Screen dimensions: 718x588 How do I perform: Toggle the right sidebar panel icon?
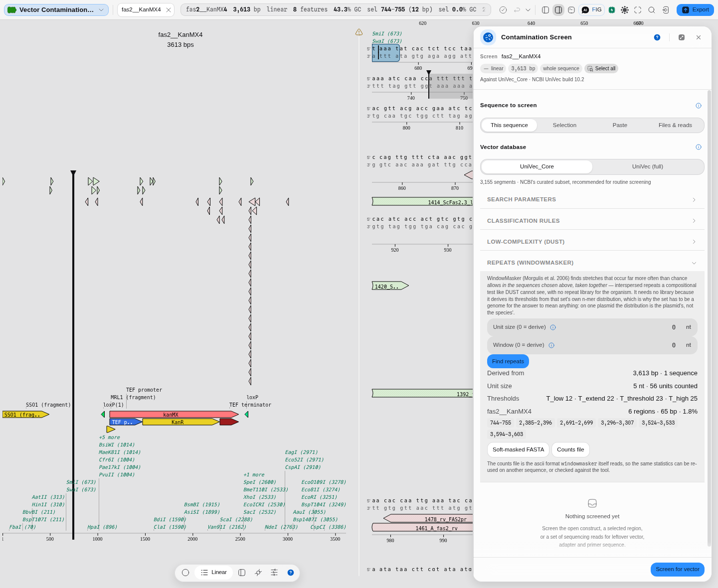click(558, 10)
